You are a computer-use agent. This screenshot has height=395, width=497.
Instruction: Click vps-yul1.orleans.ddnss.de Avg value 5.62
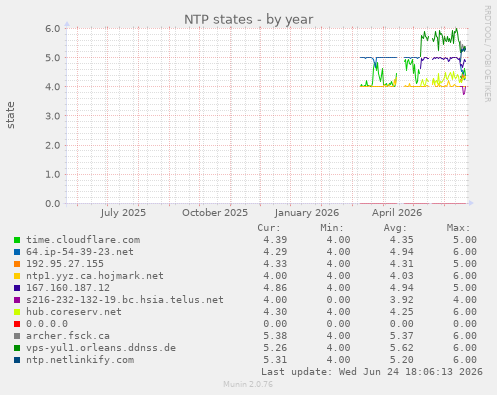coord(402,348)
